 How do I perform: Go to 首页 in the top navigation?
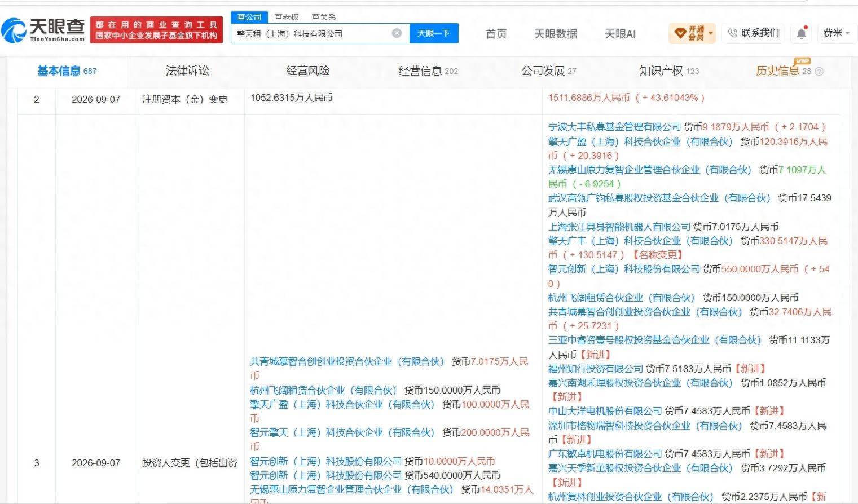pos(496,34)
